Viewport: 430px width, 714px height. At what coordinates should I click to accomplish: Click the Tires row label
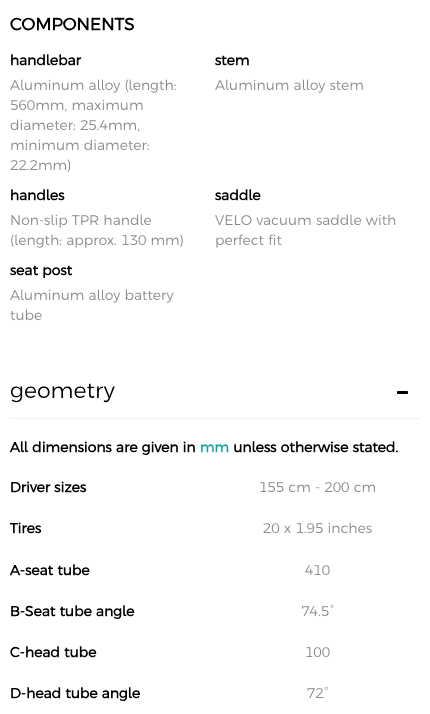[x=26, y=528]
